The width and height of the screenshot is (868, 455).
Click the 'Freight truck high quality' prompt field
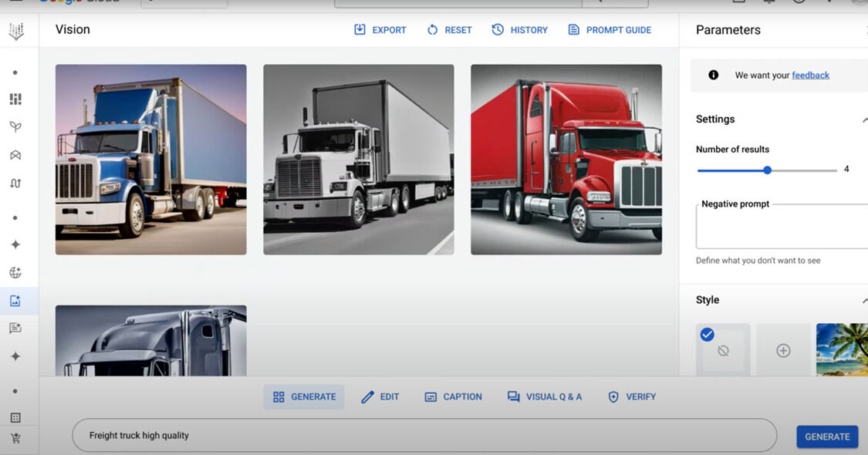click(x=424, y=436)
